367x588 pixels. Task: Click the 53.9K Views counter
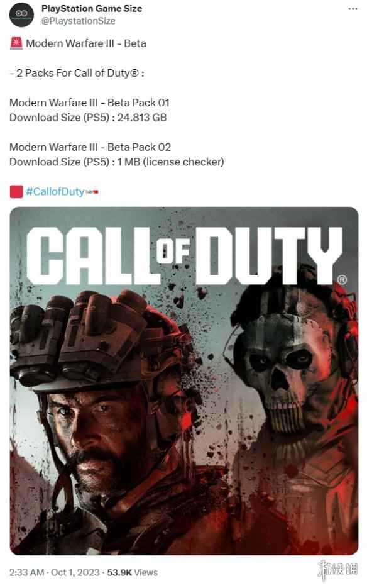tap(133, 572)
